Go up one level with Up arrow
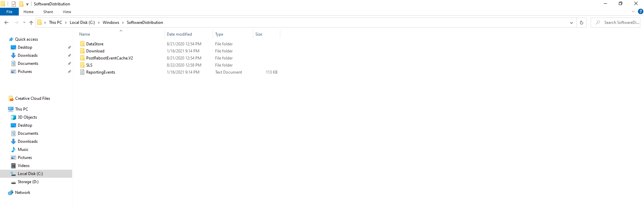Screen dimensions: 644x209 (x=31, y=23)
